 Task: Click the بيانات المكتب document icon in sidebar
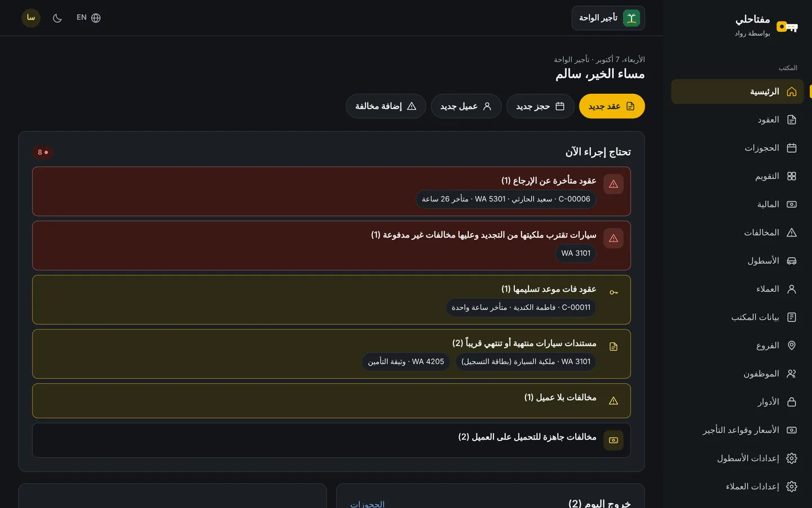click(x=792, y=317)
